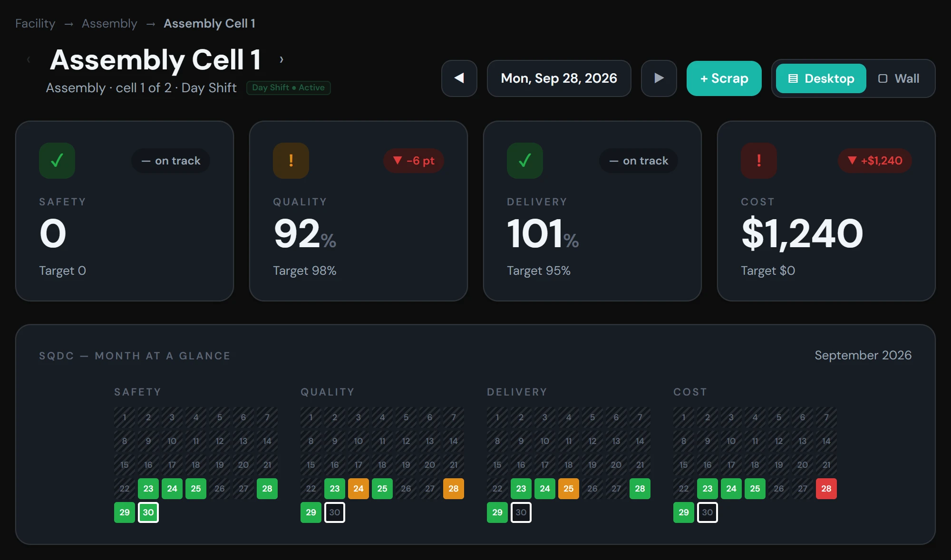Go to previous day with left arrow
This screenshot has width=951, height=560.
459,78
